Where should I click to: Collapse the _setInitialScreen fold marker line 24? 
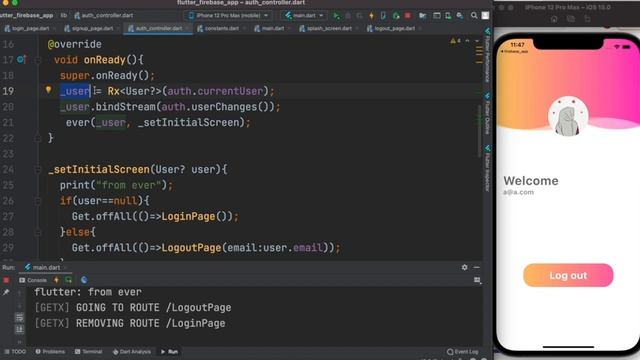(38, 169)
